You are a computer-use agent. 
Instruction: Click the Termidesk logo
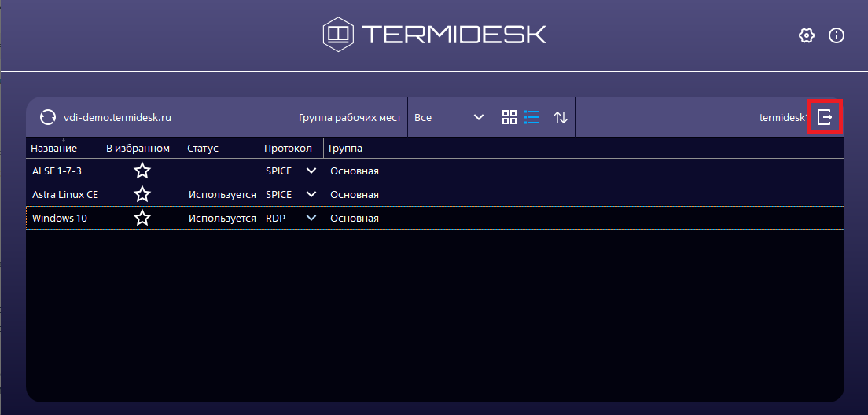pos(434,35)
